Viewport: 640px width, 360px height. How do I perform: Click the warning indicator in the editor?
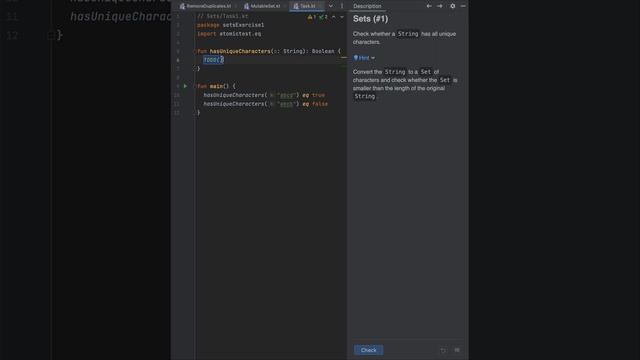coord(312,17)
